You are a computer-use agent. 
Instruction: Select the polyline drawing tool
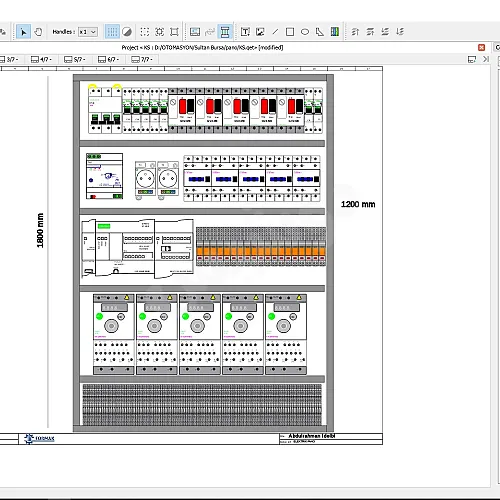point(320,32)
